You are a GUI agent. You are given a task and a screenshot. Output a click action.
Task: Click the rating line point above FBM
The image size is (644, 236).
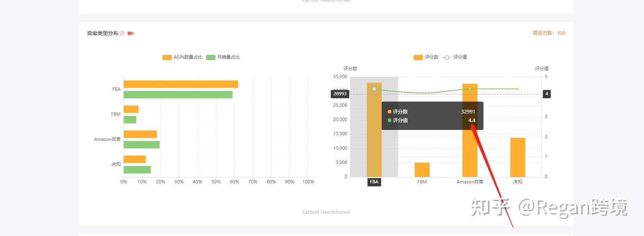(x=422, y=93)
